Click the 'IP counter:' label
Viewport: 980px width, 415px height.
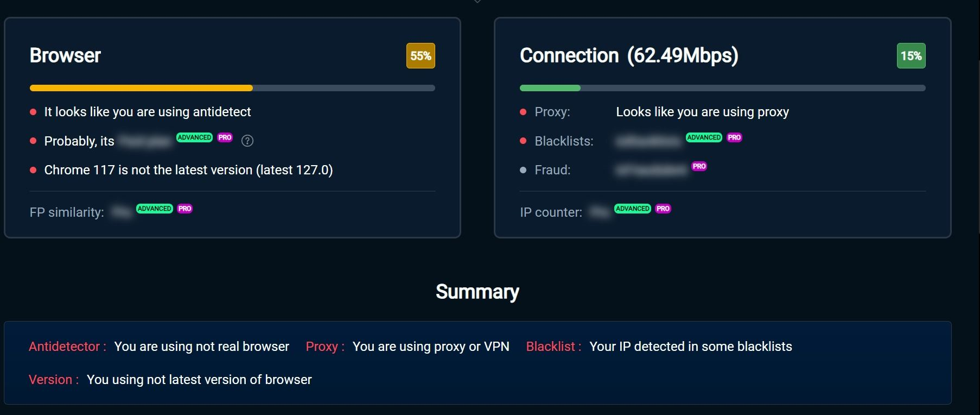point(551,212)
